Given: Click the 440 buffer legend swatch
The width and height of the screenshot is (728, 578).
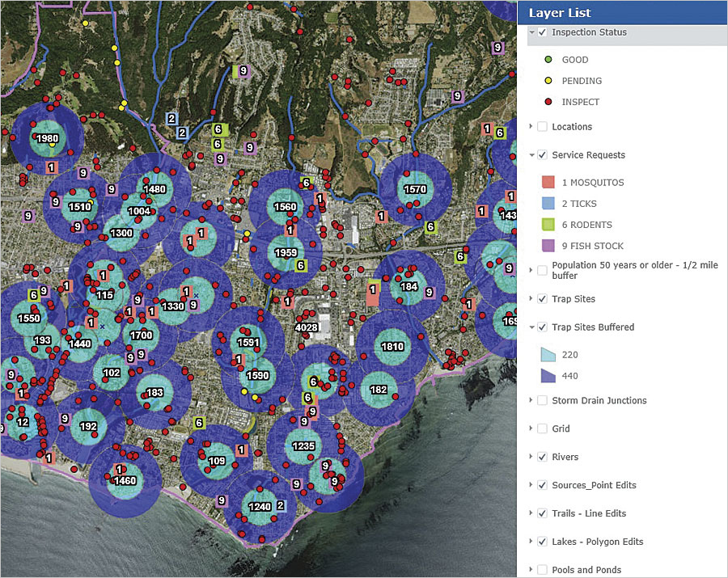Looking at the screenshot, I should click(x=548, y=376).
